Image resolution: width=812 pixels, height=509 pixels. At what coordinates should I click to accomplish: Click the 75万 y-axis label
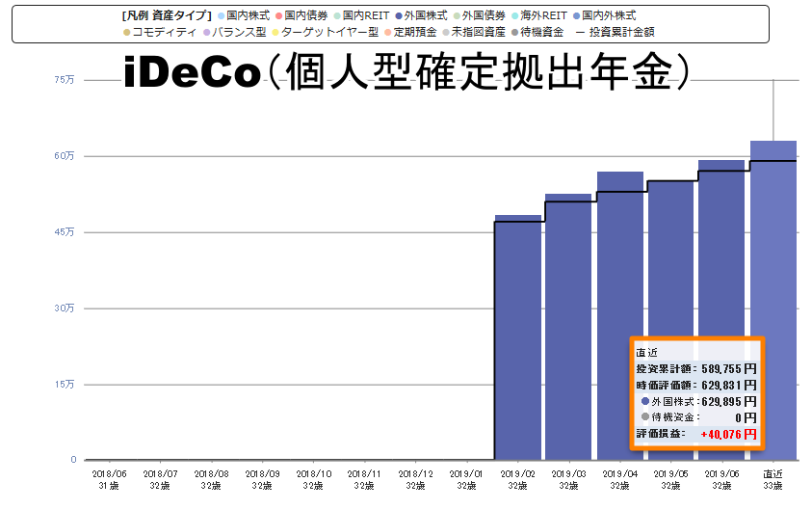[x=65, y=80]
